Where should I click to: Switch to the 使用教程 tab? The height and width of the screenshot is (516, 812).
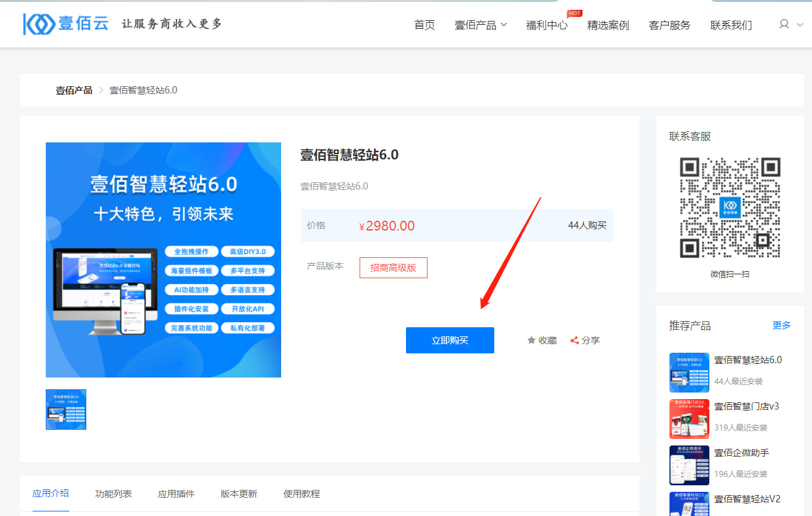302,494
